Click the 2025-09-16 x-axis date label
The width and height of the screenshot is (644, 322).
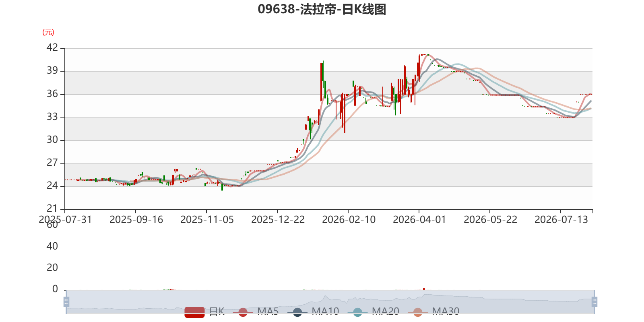click(136, 220)
